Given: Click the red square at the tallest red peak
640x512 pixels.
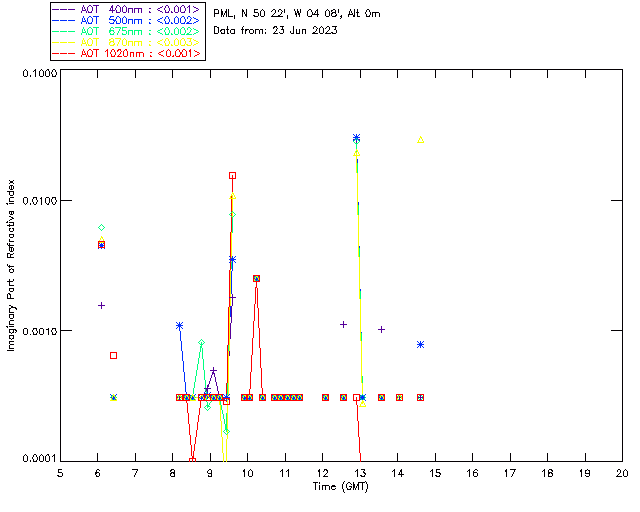Looking at the screenshot, I should click(232, 176).
